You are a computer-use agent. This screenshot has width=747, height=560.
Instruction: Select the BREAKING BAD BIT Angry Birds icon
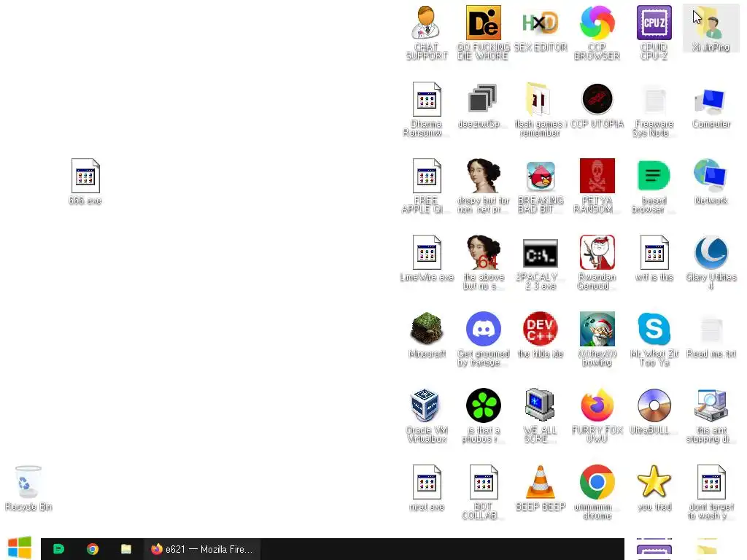[x=541, y=176]
